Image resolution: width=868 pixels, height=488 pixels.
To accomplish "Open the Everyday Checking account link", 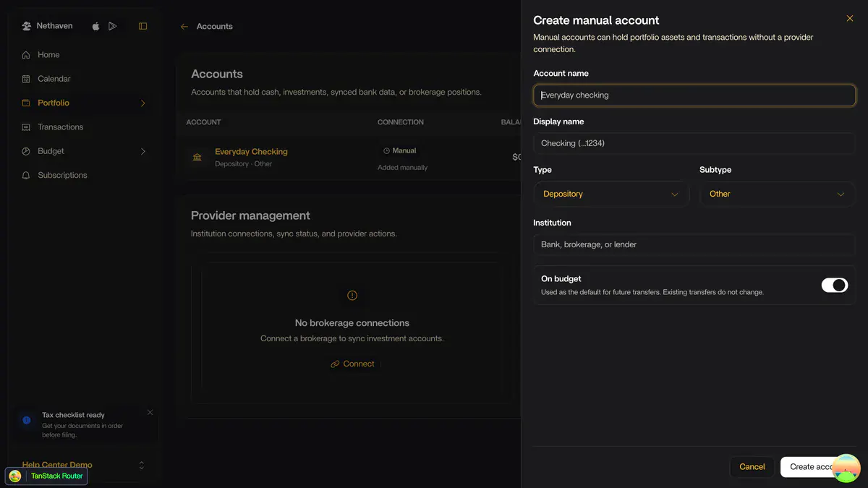I will 251,152.
